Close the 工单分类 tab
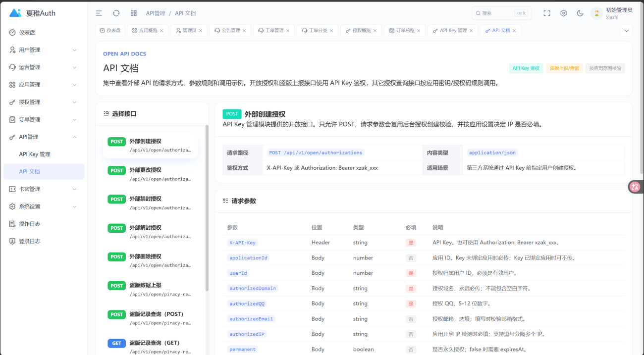 click(331, 31)
